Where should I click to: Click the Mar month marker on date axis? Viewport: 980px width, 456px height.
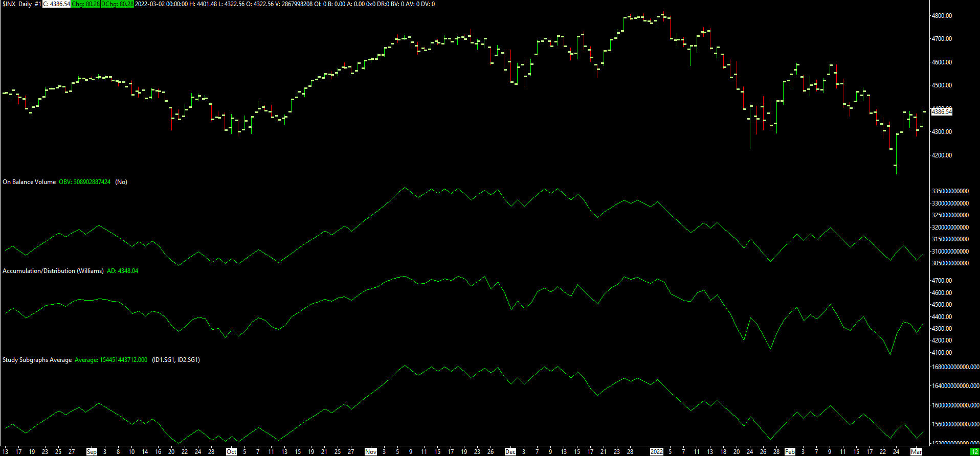point(917,452)
